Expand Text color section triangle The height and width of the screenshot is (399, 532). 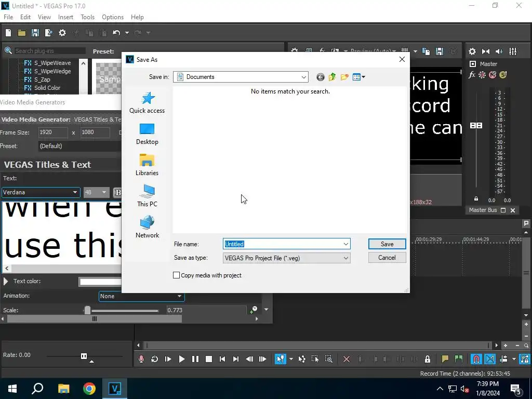pos(6,281)
